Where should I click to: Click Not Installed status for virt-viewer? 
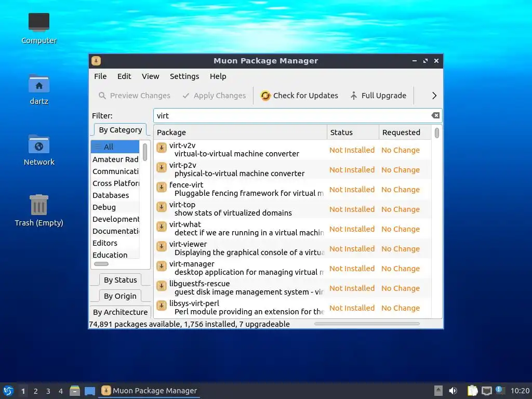tap(352, 249)
